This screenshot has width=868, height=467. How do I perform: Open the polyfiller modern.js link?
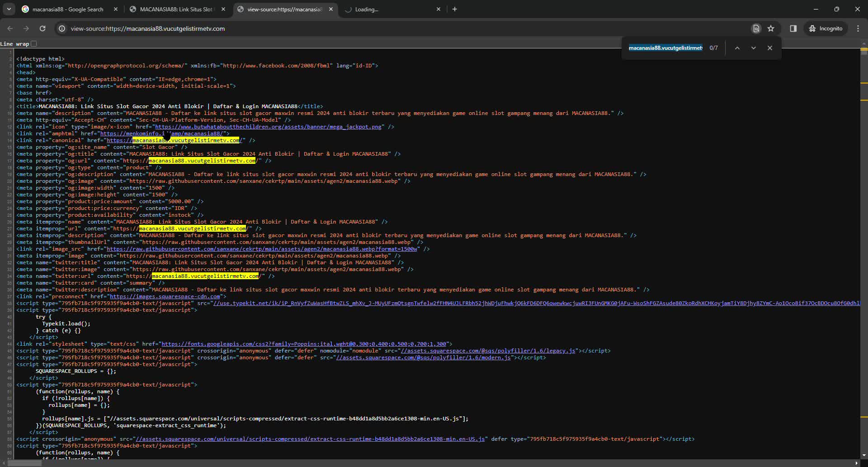pyautogui.click(x=424, y=357)
